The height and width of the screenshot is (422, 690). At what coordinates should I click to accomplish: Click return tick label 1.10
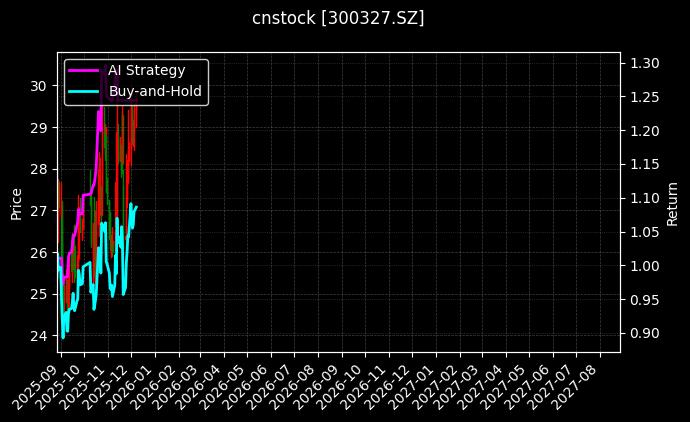[x=645, y=198]
